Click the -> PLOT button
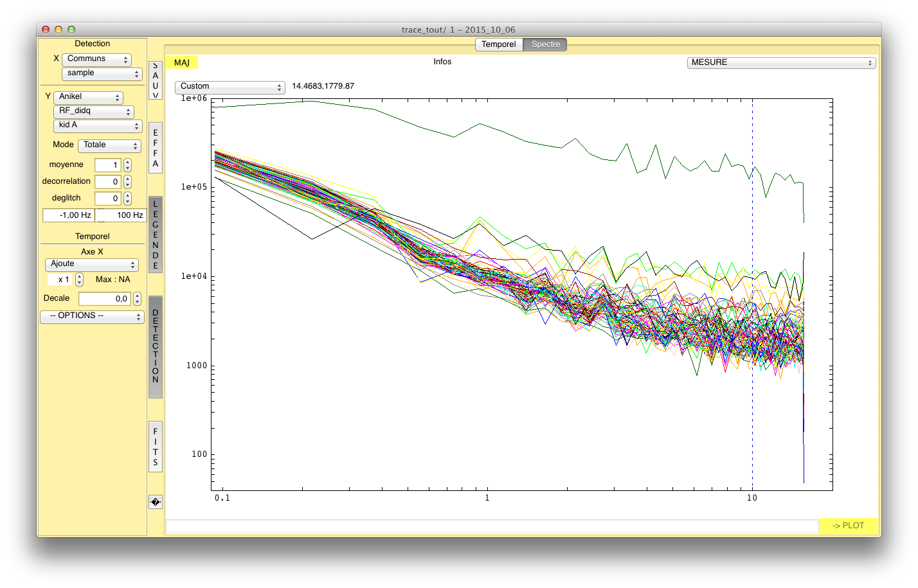 tap(848, 526)
